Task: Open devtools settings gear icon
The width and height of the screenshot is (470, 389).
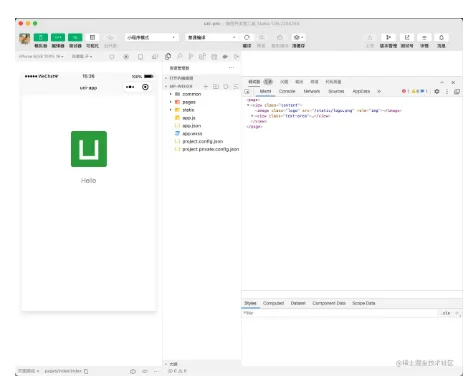Action: click(x=437, y=91)
